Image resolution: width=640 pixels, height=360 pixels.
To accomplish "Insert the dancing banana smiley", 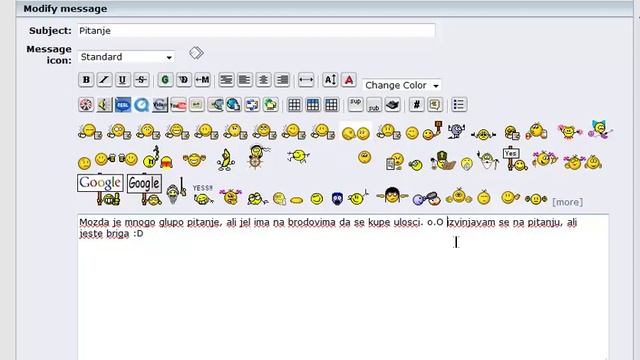I will pyautogui.click(x=226, y=159).
